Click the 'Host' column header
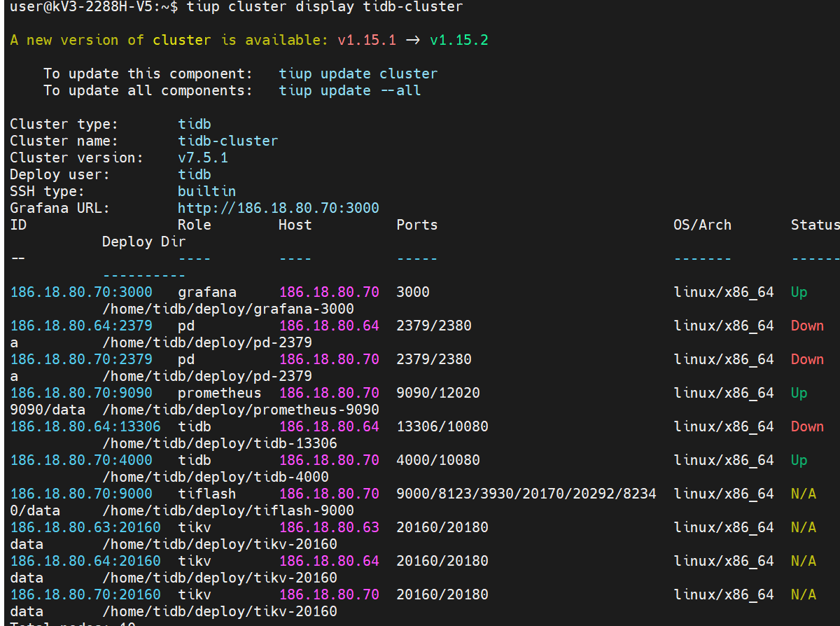The height and width of the screenshot is (626, 840). pyautogui.click(x=295, y=225)
